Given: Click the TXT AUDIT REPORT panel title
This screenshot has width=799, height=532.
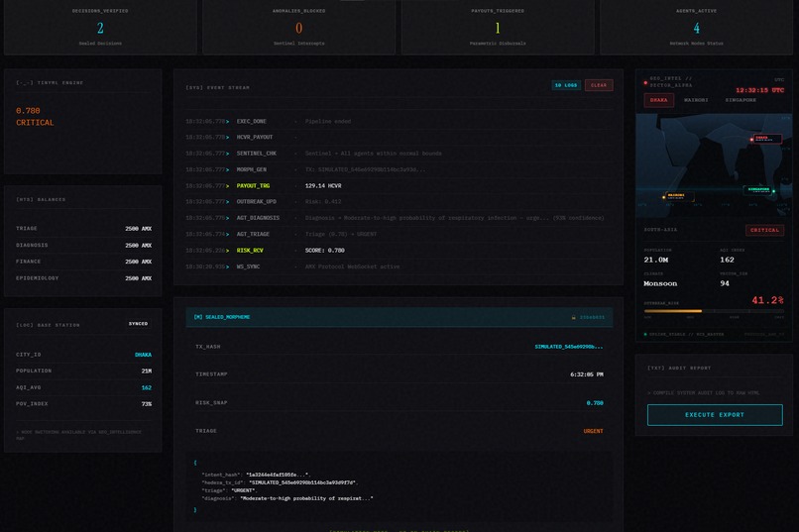Looking at the screenshot, I should (x=679, y=368).
